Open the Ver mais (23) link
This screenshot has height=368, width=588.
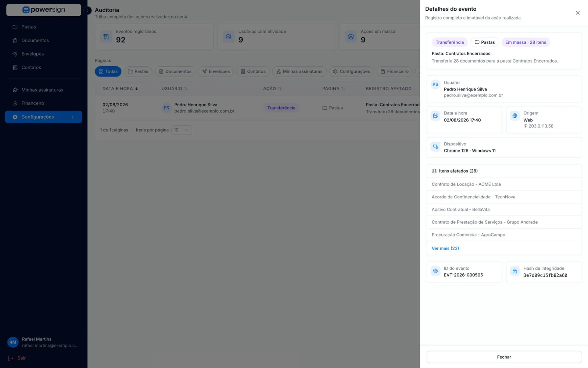[445, 248]
